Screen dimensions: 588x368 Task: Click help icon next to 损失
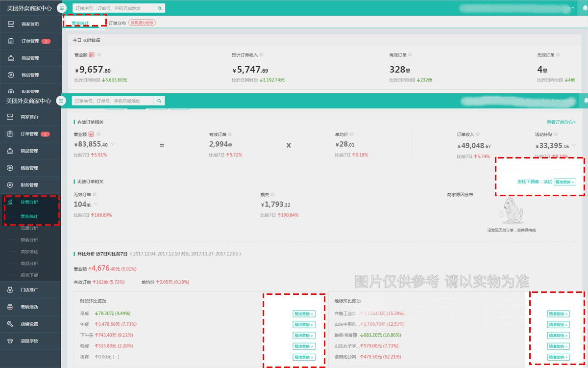[272, 194]
